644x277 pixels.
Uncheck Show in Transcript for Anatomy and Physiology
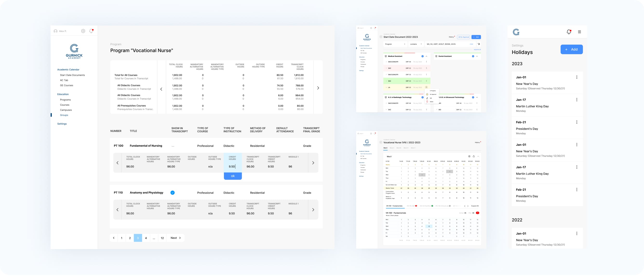pyautogui.click(x=173, y=193)
